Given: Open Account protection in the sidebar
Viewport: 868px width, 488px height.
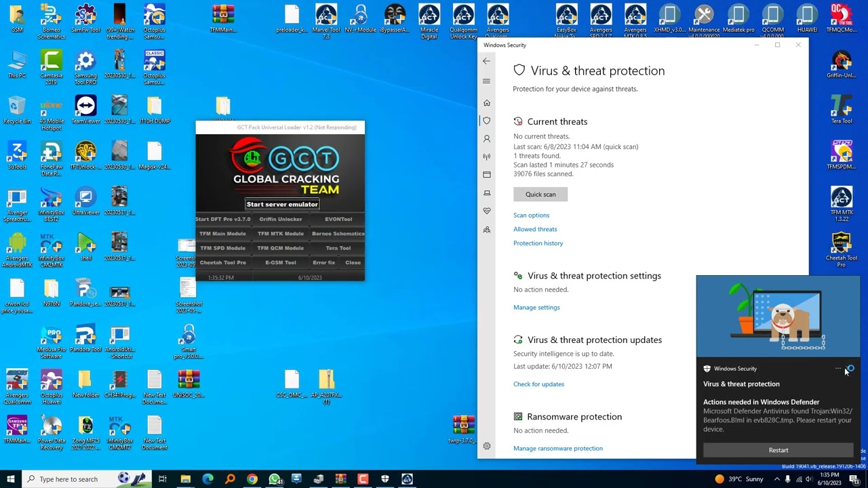Looking at the screenshot, I should click(486, 138).
